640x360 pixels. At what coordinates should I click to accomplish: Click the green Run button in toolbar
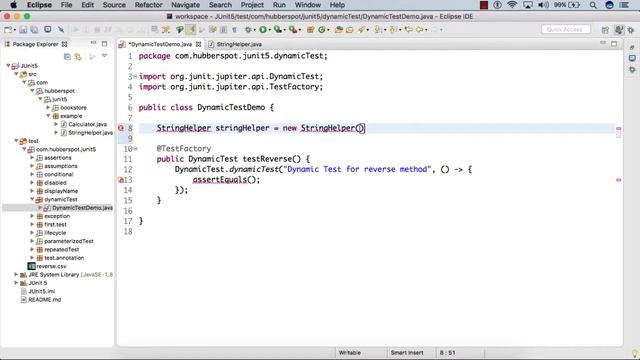[263, 29]
